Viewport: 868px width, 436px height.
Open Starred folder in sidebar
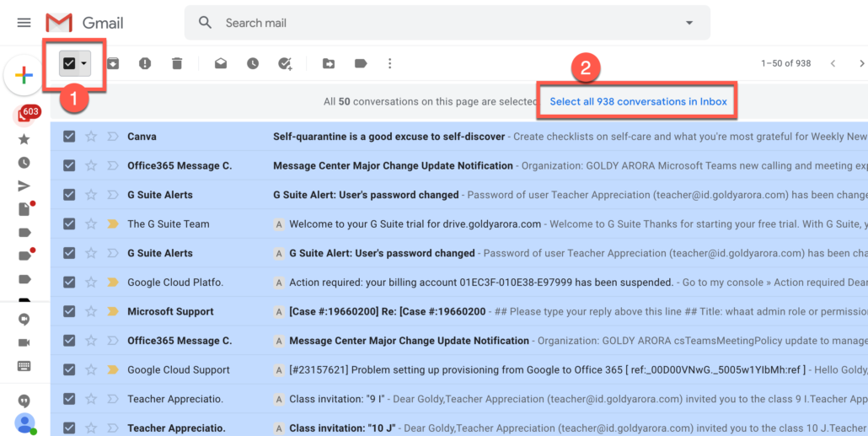pyautogui.click(x=24, y=139)
